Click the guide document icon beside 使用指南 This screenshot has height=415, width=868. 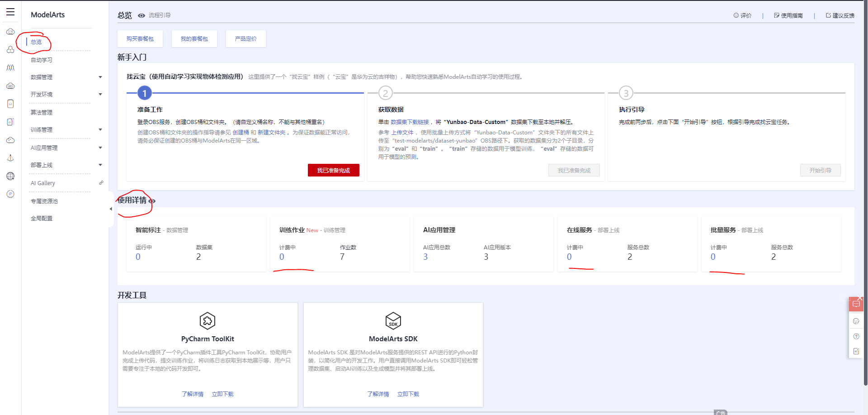(777, 15)
